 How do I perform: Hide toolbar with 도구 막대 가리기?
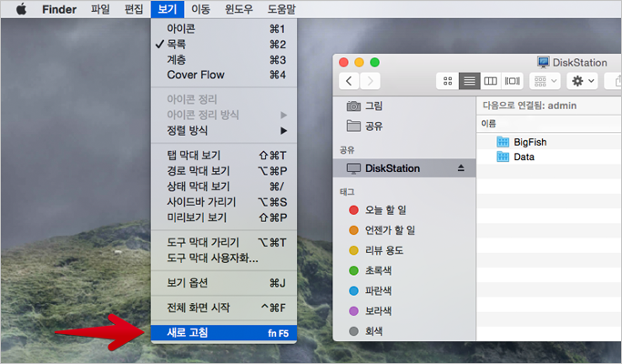(224, 242)
